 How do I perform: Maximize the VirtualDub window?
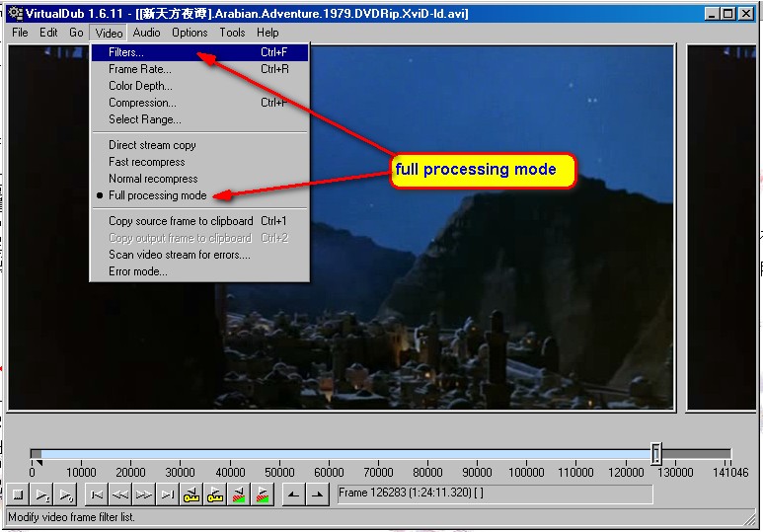pyautogui.click(x=728, y=14)
